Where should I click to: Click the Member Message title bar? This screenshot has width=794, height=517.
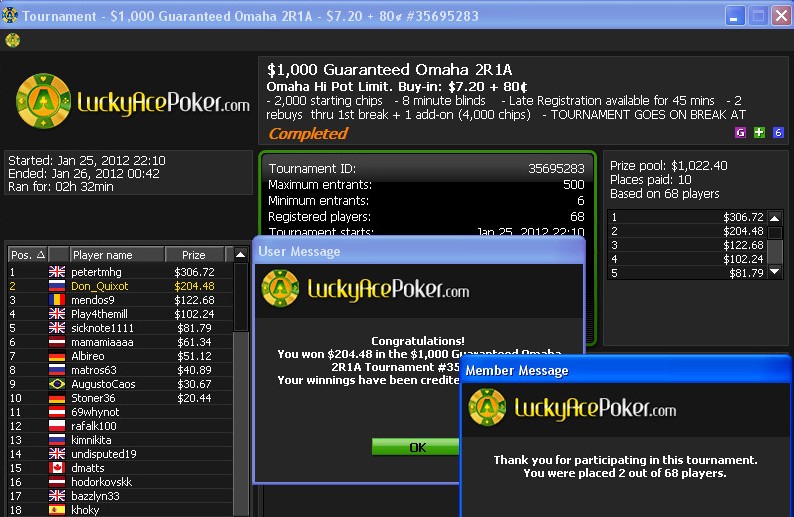pyautogui.click(x=625, y=370)
